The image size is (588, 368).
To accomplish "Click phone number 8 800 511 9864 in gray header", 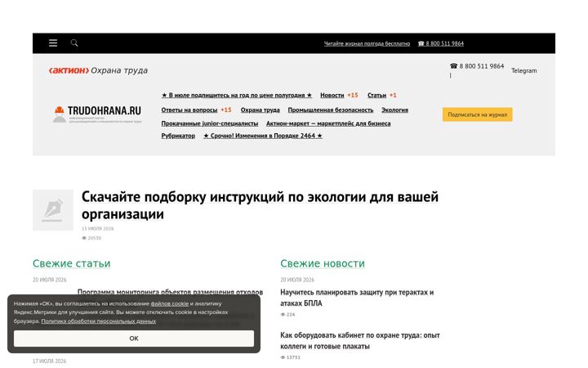I will (x=477, y=66).
